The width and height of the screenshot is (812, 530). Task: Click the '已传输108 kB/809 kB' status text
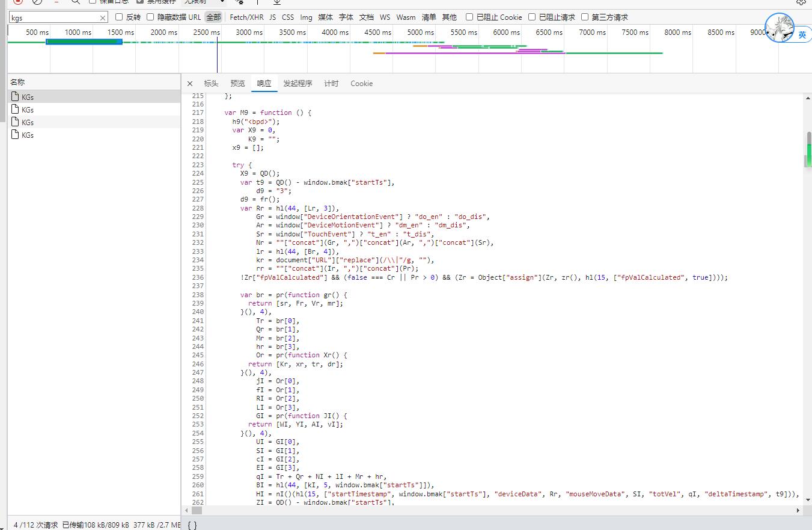96,525
